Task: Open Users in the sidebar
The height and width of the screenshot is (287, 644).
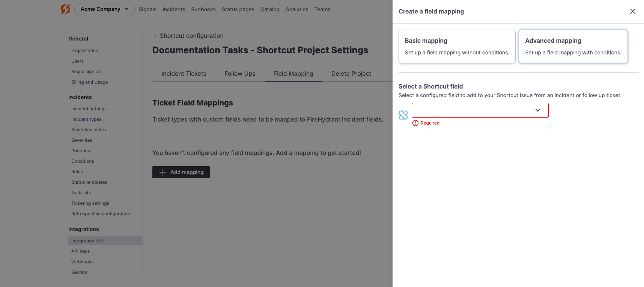Action: [x=77, y=61]
